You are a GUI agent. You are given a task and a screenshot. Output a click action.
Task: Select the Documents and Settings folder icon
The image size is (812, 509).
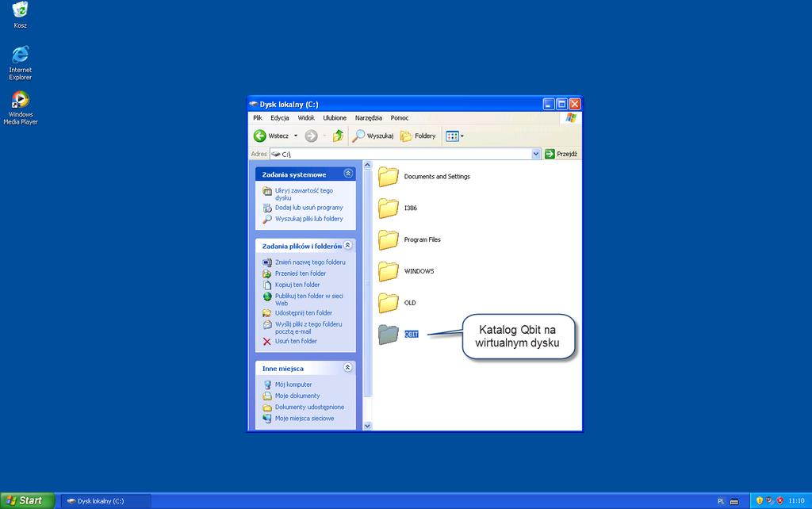tap(388, 177)
